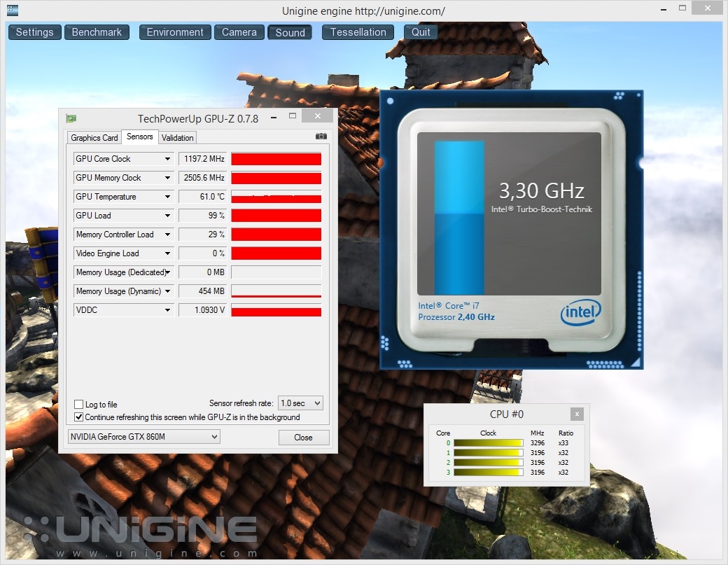
Task: Click the Unigine Quit button
Action: (x=421, y=32)
